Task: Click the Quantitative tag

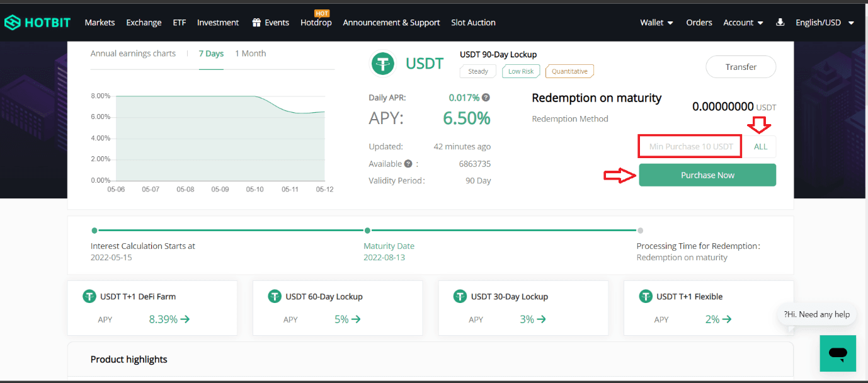Action: [x=569, y=71]
